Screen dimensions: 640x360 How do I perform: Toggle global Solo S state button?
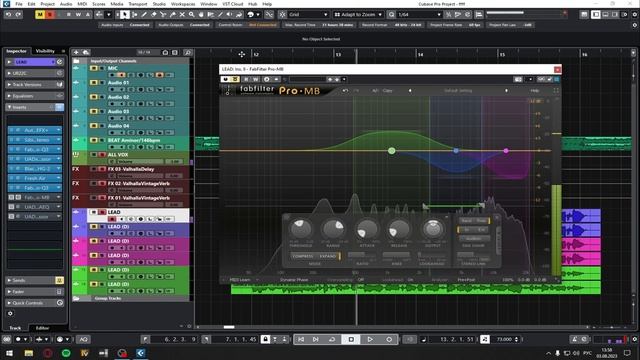tap(49, 15)
